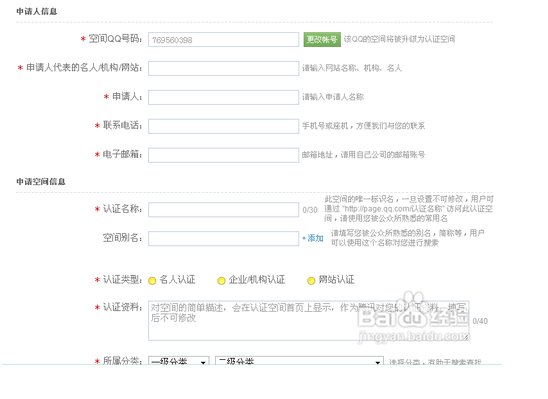
Task: Click the 该QQ的空间将被升级为认证空间 hint text
Action: 399,39
